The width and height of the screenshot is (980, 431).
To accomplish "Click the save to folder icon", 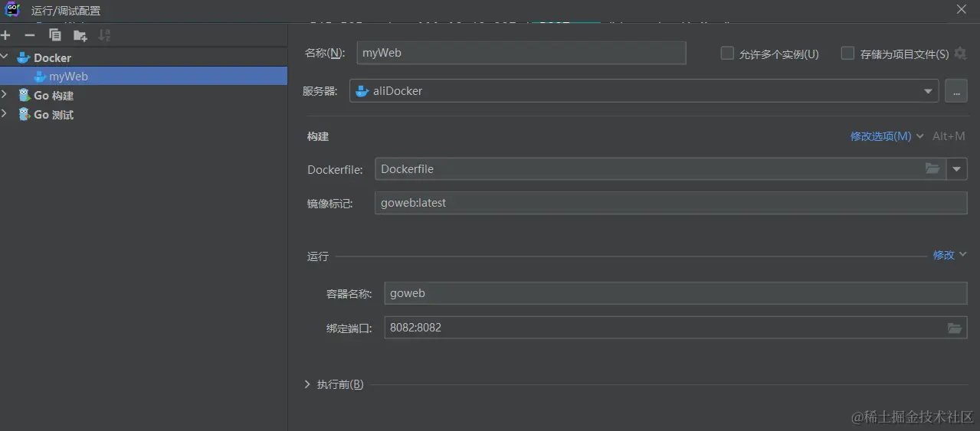I will pos(80,35).
